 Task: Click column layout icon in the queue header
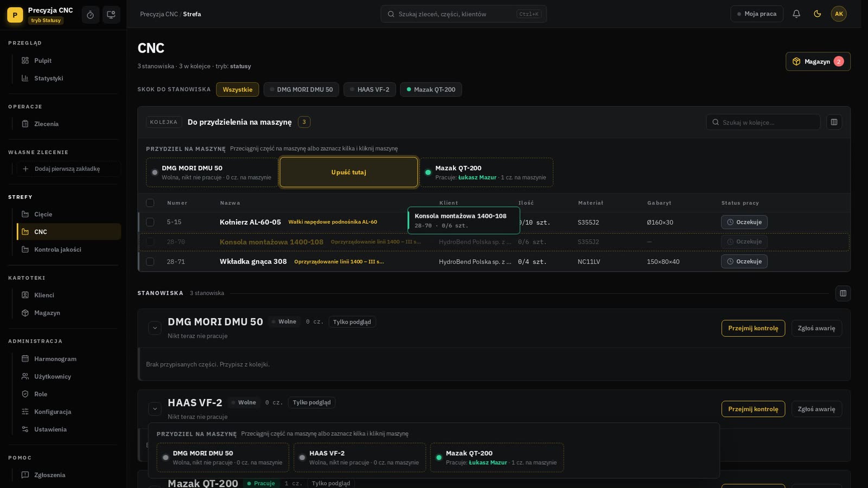click(x=834, y=122)
